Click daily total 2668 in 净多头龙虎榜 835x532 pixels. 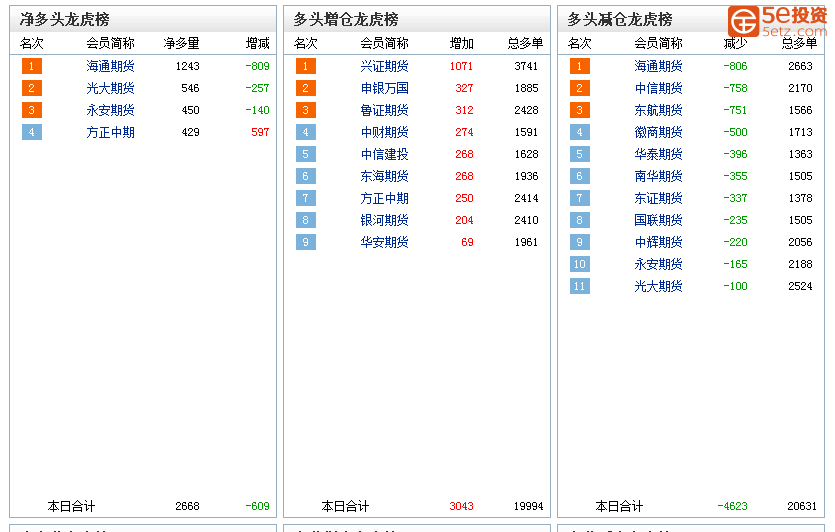tap(187, 506)
